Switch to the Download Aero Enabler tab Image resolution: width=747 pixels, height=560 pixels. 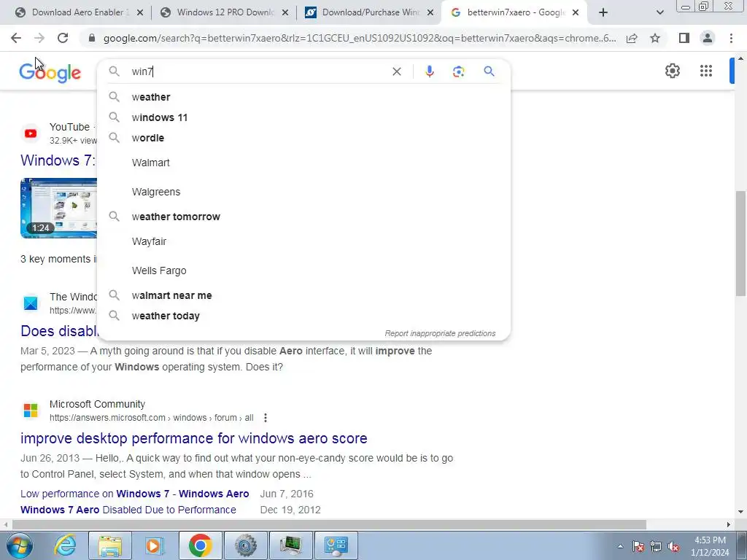coord(80,12)
